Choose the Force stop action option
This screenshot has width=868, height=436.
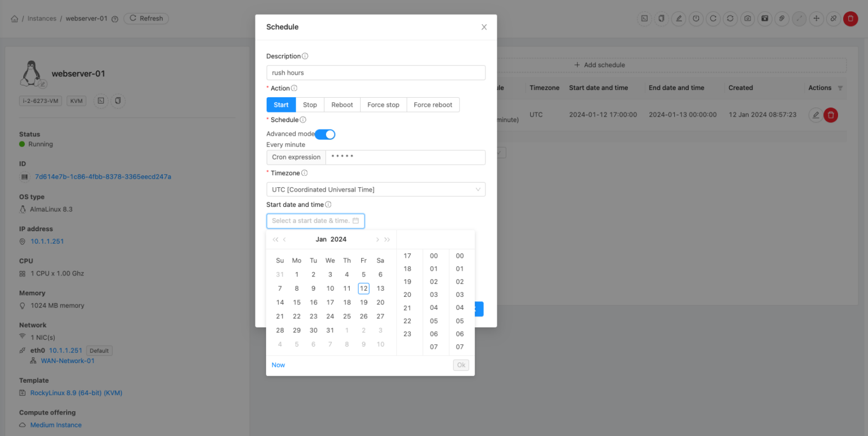coord(383,105)
